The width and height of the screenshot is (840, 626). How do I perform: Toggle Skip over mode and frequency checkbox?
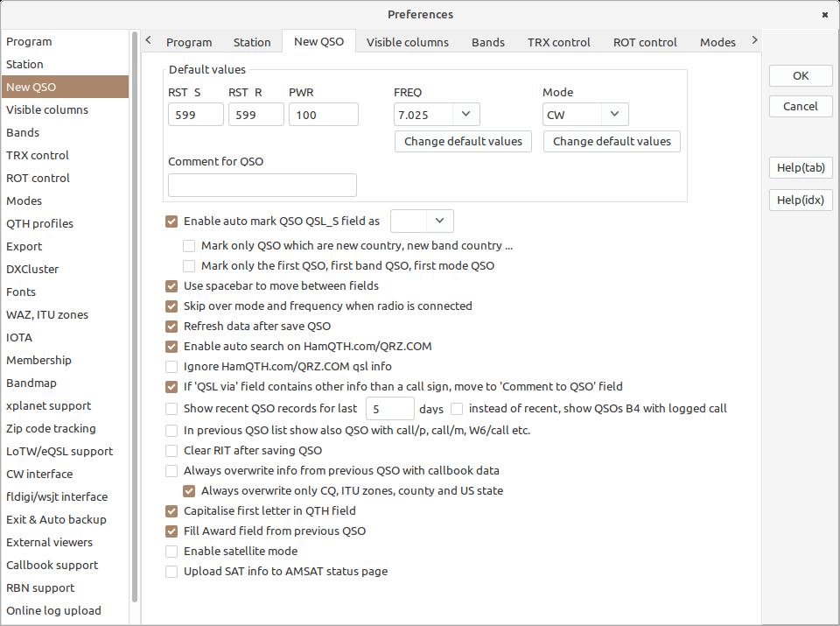coord(171,306)
